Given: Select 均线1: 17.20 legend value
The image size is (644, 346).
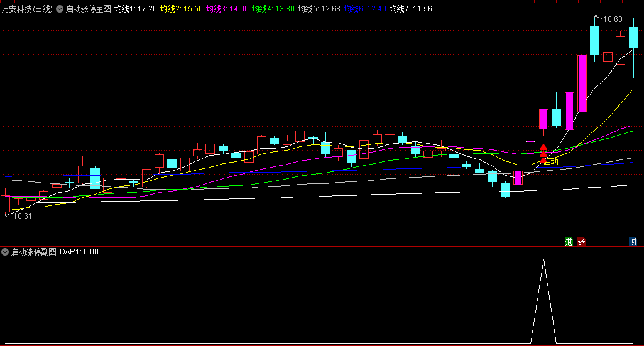Looking at the screenshot, I should click(136, 9).
